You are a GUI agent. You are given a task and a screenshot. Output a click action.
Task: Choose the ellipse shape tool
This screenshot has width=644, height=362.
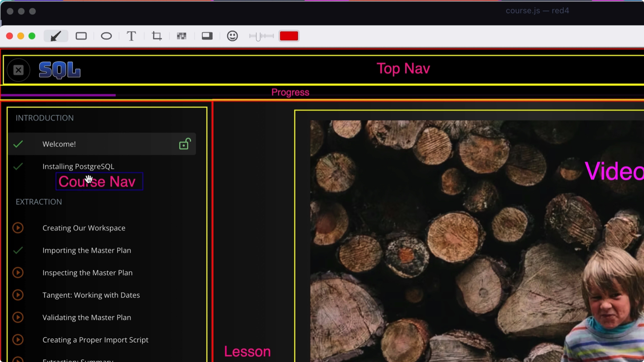point(106,36)
